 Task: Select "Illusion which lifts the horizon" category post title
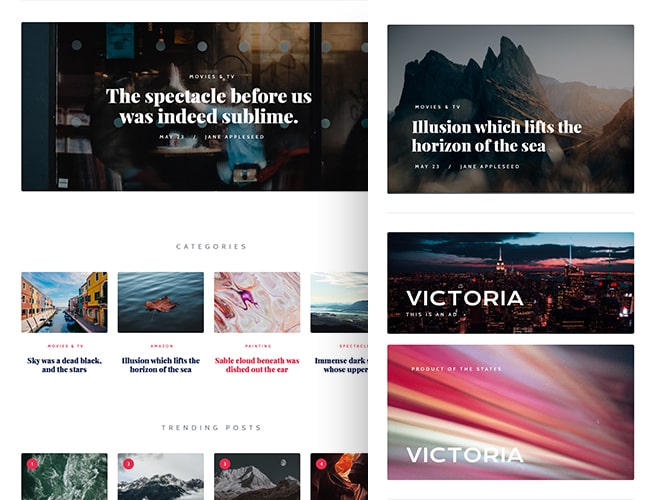tap(161, 365)
